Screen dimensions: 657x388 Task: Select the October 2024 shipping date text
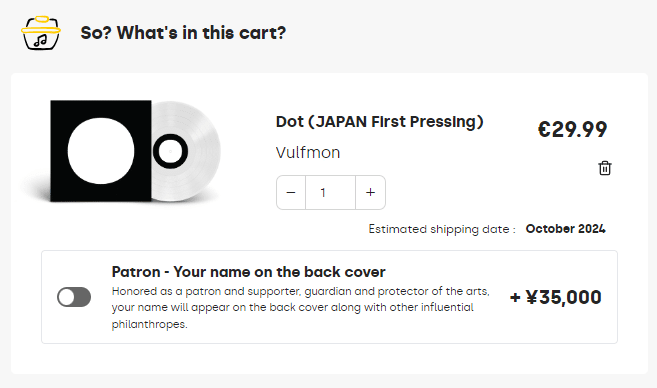[566, 229]
